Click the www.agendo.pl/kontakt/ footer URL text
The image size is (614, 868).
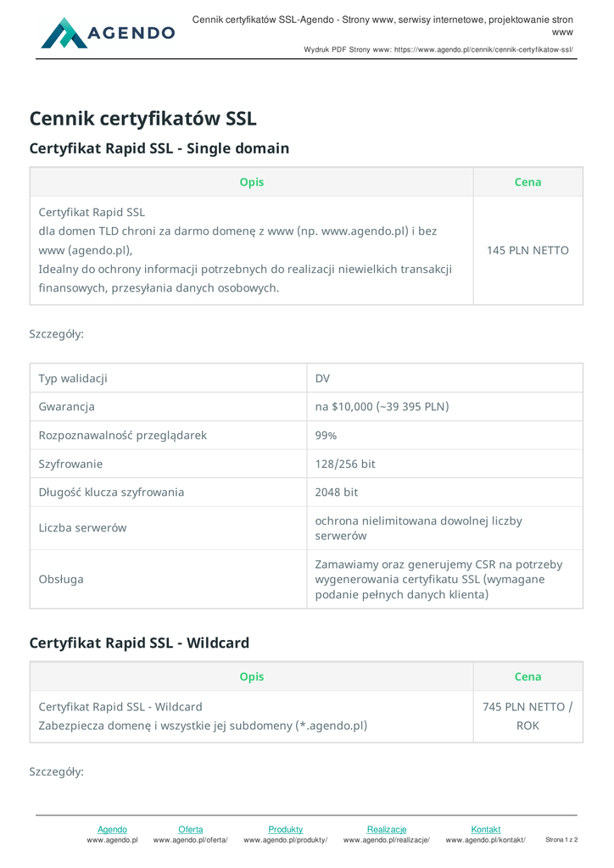[x=485, y=840]
